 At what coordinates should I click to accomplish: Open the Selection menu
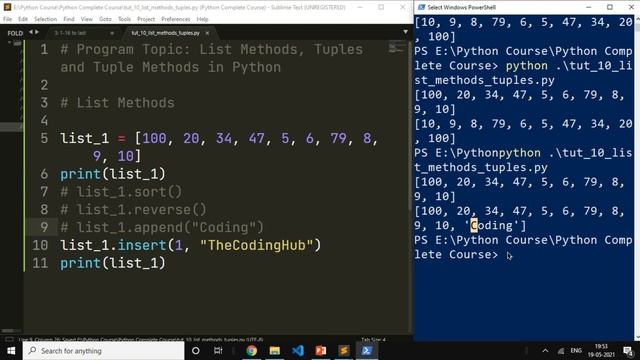[x=45, y=19]
